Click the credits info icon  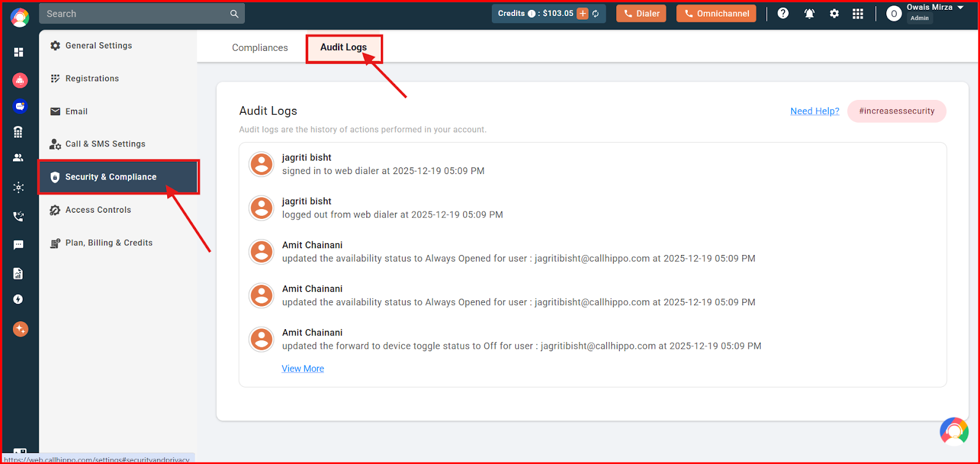click(532, 13)
